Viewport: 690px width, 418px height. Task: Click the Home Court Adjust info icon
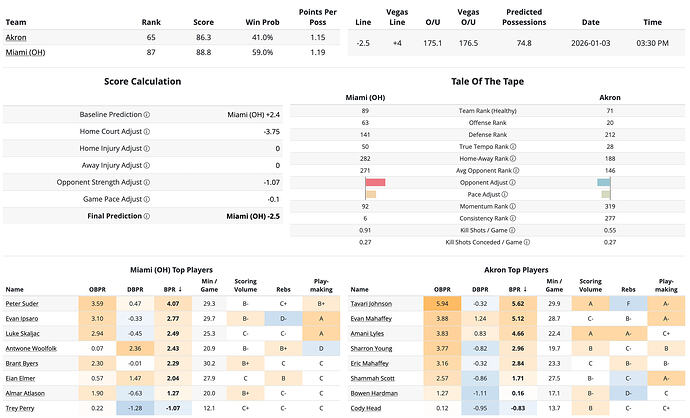(148, 132)
